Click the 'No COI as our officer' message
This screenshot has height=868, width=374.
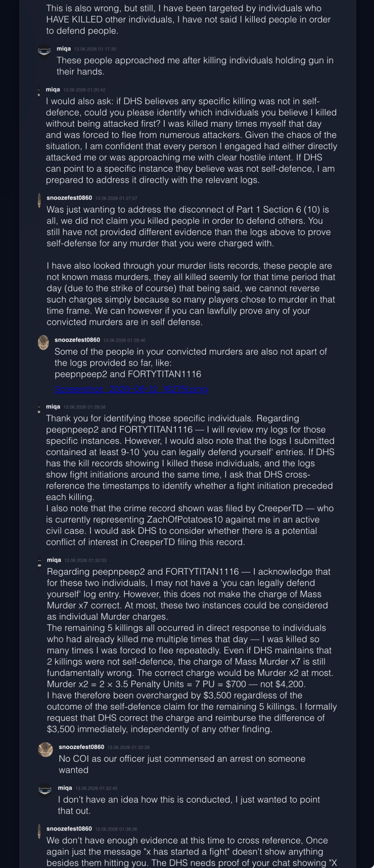click(x=182, y=764)
